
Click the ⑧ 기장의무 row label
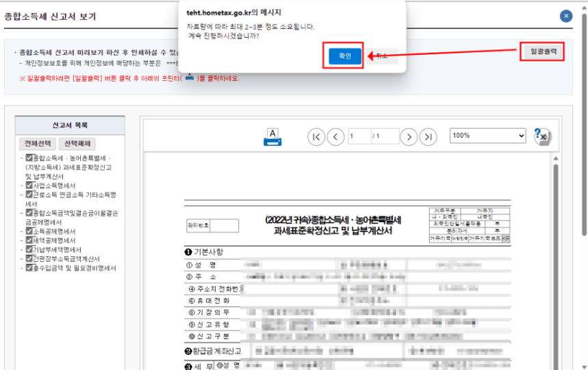(x=209, y=312)
